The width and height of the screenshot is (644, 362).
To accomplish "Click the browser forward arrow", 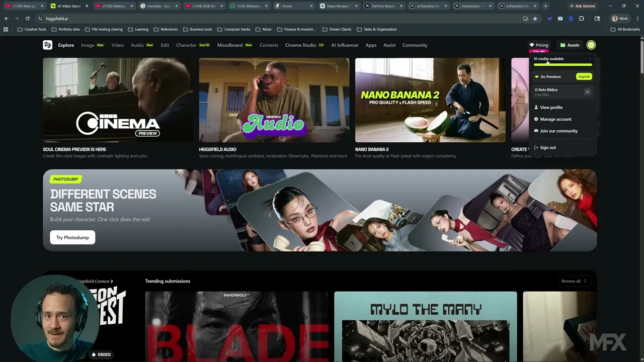I will pyautogui.click(x=17, y=19).
